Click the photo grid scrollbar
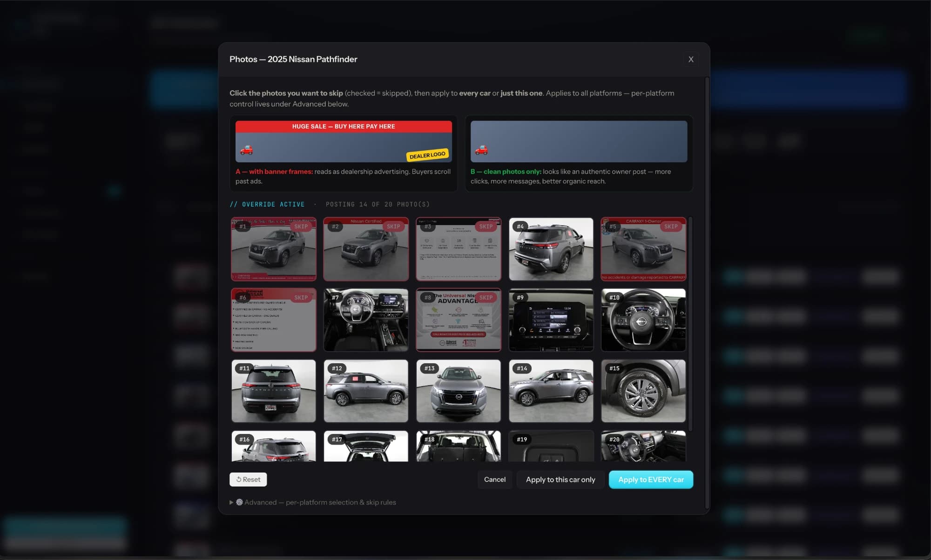931x560 pixels. pyautogui.click(x=690, y=324)
